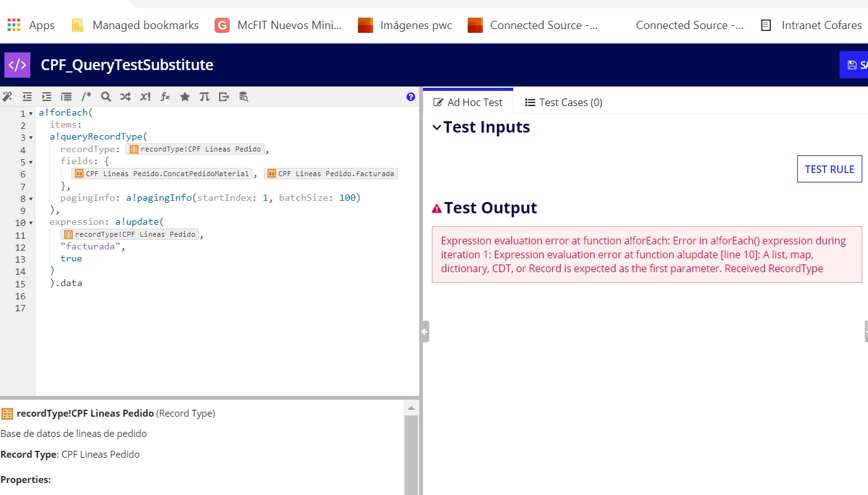Screen dimensions: 868x495
Task: Open the second Connected Source bookmark without icon
Action: pos(689,25)
